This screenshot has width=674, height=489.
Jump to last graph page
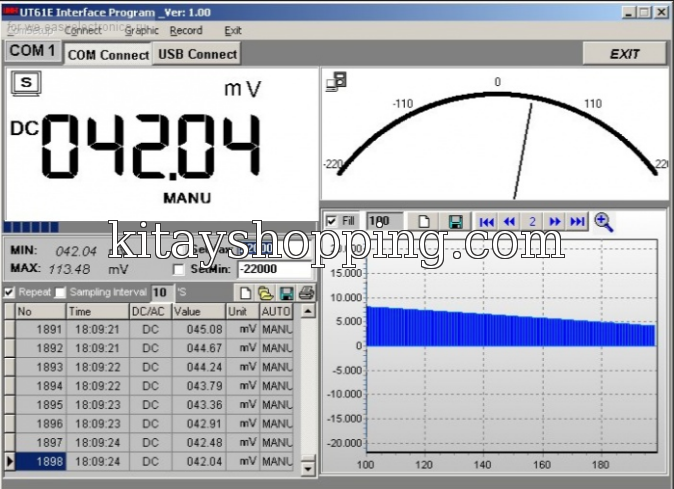(x=577, y=222)
